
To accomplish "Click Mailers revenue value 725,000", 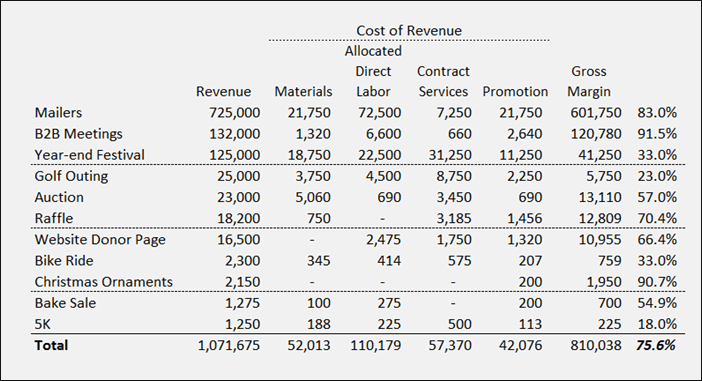I will 235,112.
